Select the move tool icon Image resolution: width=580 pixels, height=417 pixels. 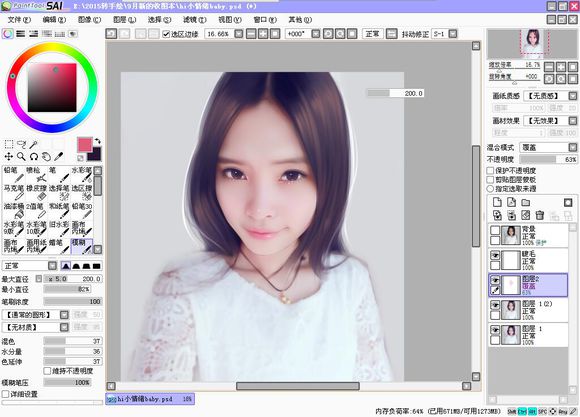coord(9,157)
